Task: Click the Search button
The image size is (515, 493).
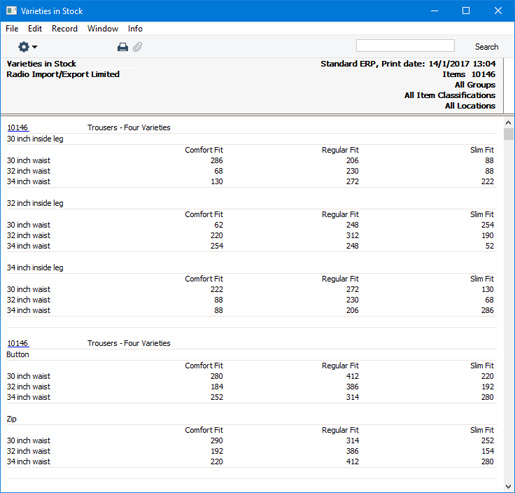Action: point(486,47)
